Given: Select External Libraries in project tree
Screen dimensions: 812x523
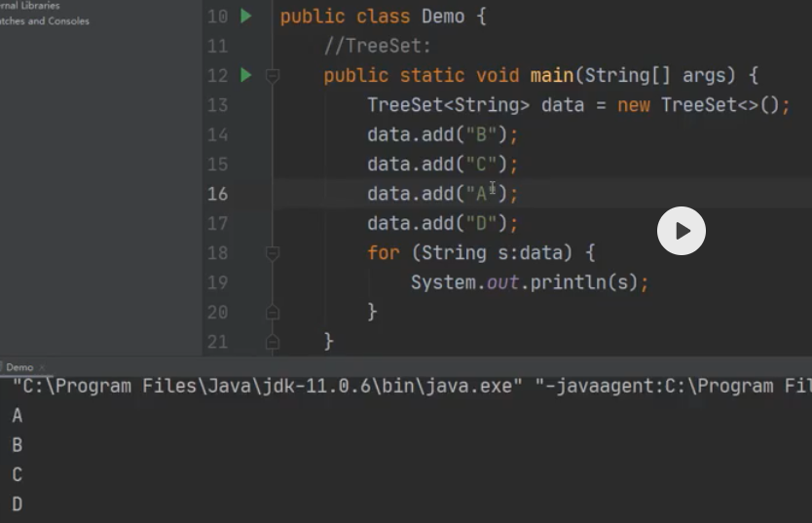Looking at the screenshot, I should [30, 6].
